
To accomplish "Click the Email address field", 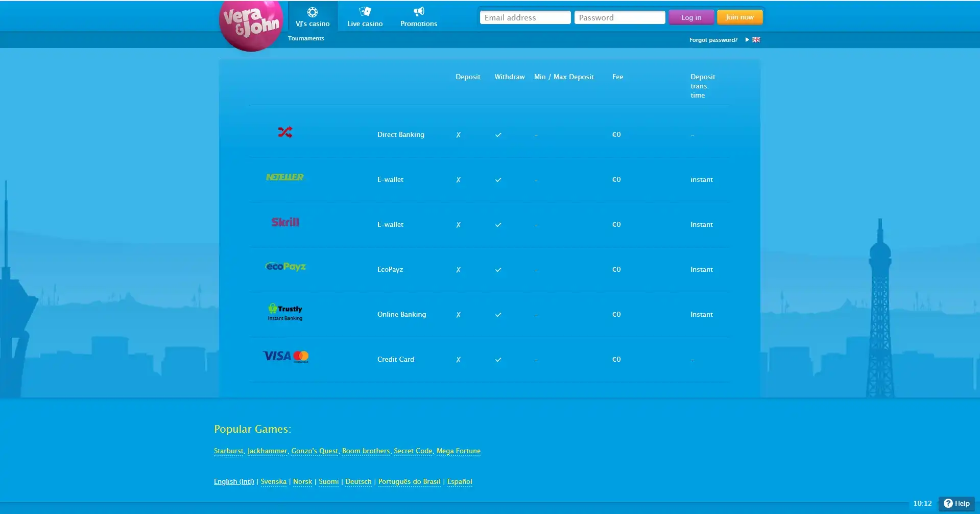I will tap(525, 17).
